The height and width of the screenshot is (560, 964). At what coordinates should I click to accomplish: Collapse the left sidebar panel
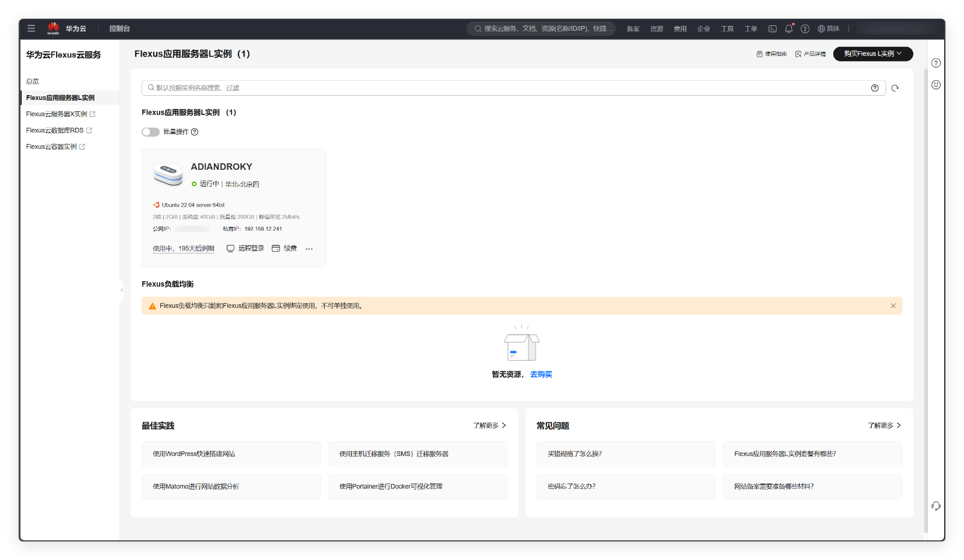click(122, 290)
